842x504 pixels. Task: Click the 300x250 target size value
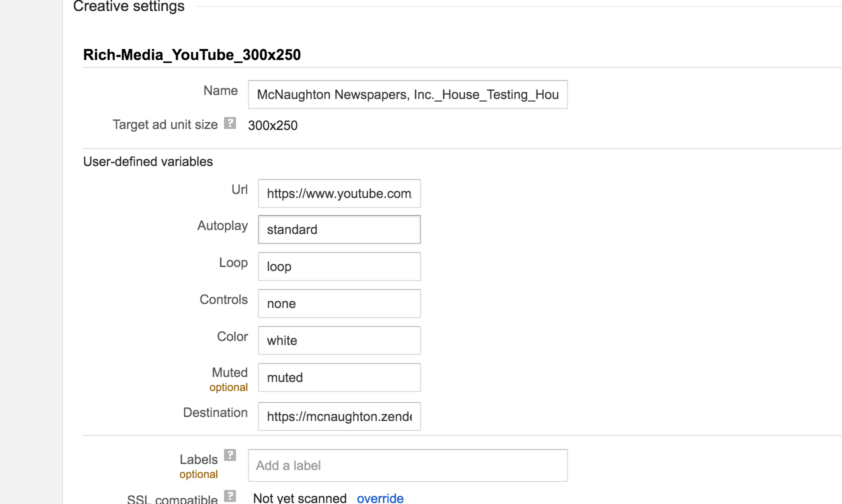click(272, 125)
